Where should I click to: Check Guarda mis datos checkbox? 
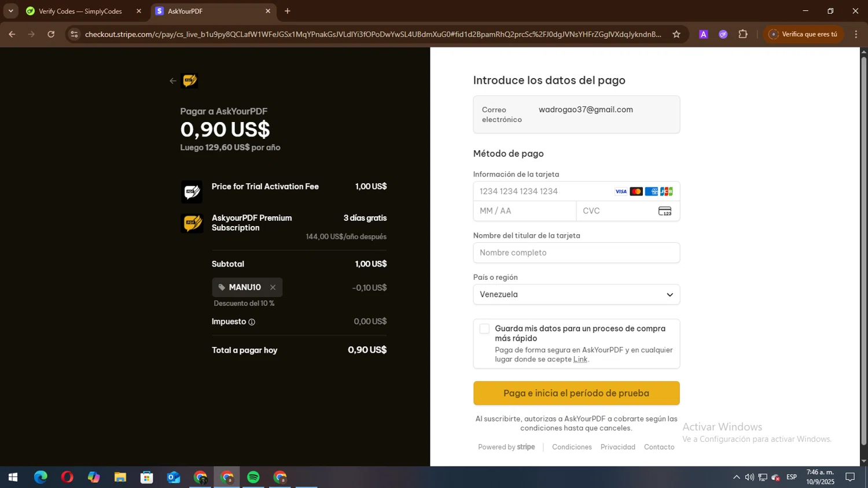click(484, 329)
